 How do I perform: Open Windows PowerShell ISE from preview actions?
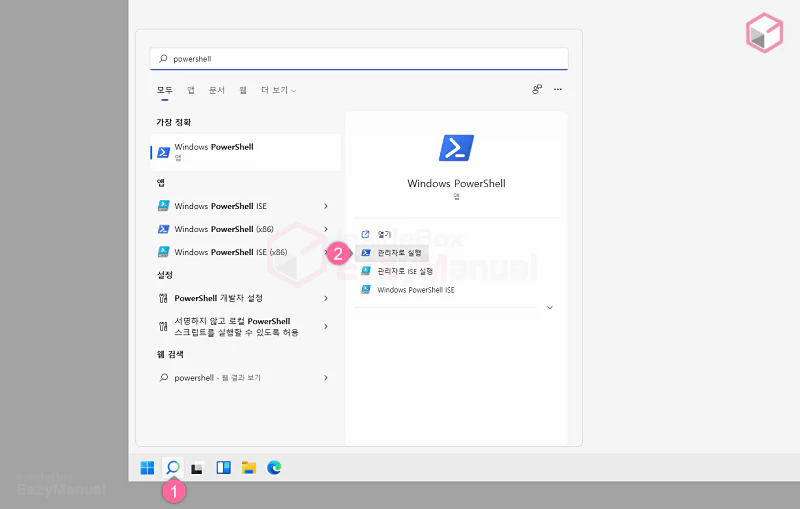[x=416, y=290]
